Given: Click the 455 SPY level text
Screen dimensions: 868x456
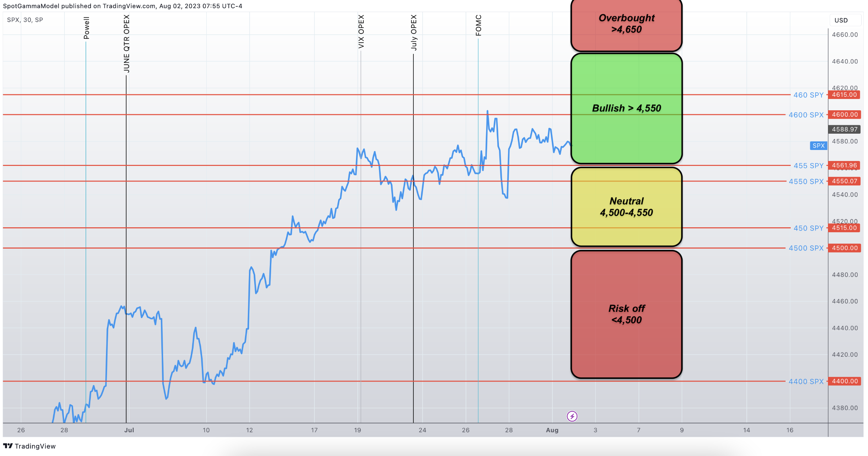Looking at the screenshot, I should [x=808, y=166].
